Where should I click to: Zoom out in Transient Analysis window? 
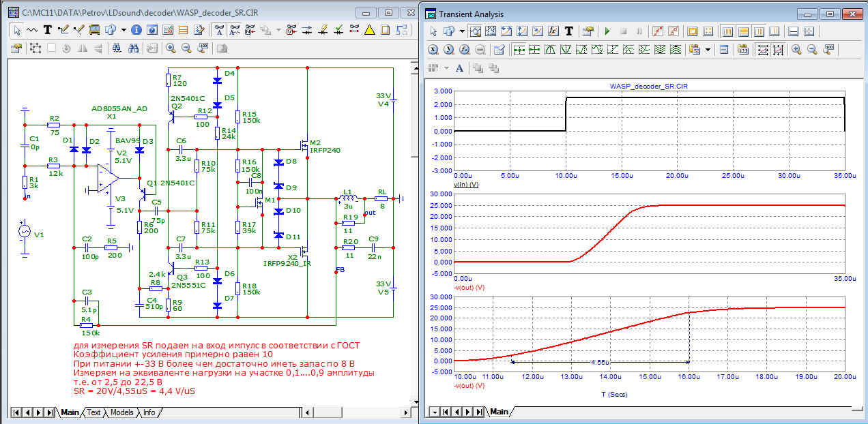(813, 50)
